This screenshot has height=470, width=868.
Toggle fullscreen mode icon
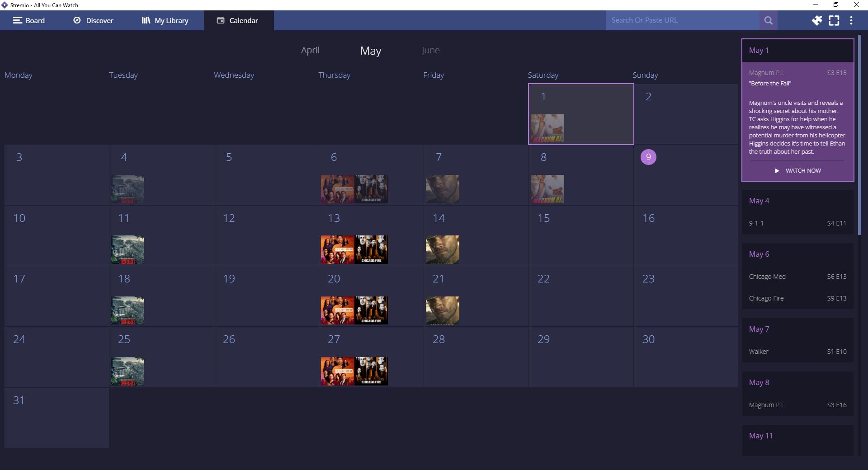pyautogui.click(x=834, y=20)
